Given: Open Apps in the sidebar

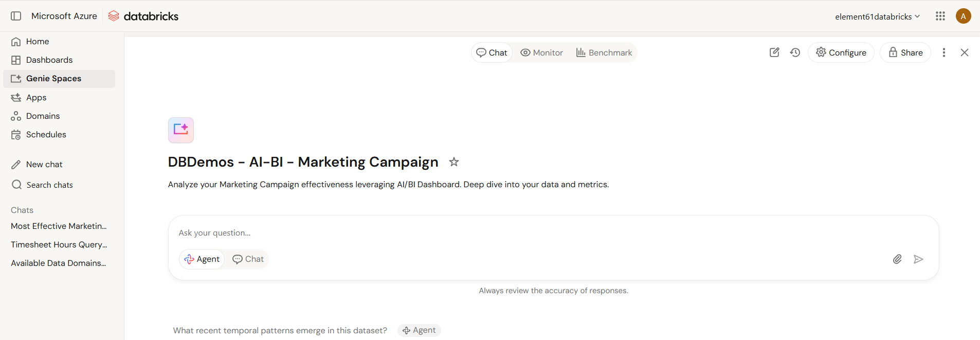Looking at the screenshot, I should click(x=59, y=97).
